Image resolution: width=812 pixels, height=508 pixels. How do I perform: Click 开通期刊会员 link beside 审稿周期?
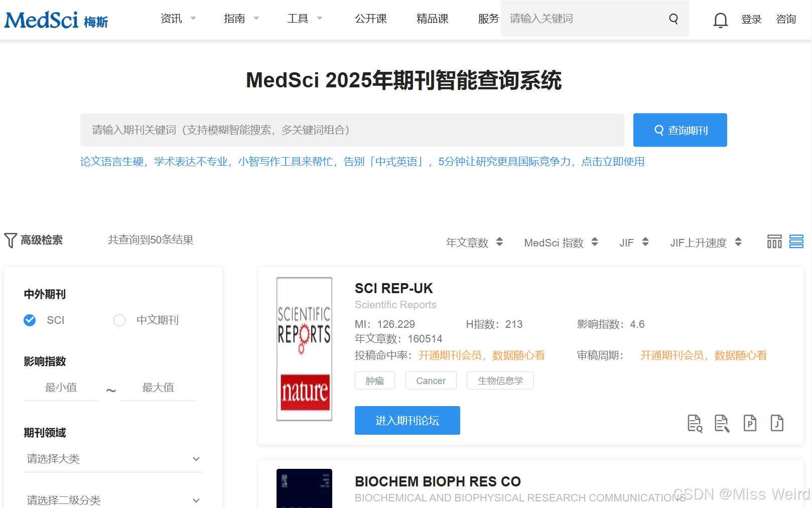tap(704, 355)
